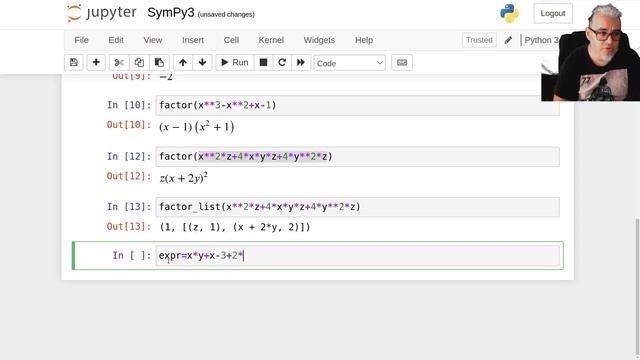The height and width of the screenshot is (360, 640).
Task: Click the Python 3 kernel name
Action: tap(541, 40)
